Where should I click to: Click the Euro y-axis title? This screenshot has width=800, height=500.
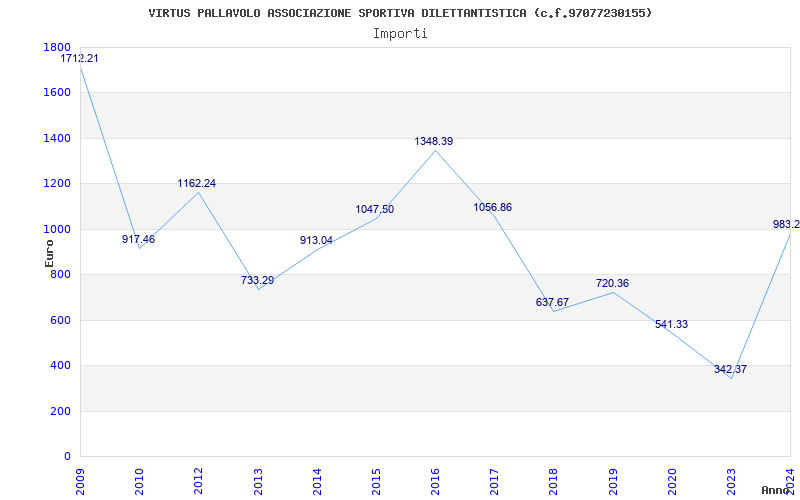tap(49, 254)
